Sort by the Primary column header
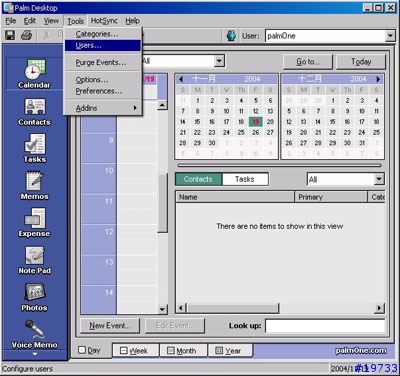Viewport: 400px width, 376px height. 331,197
